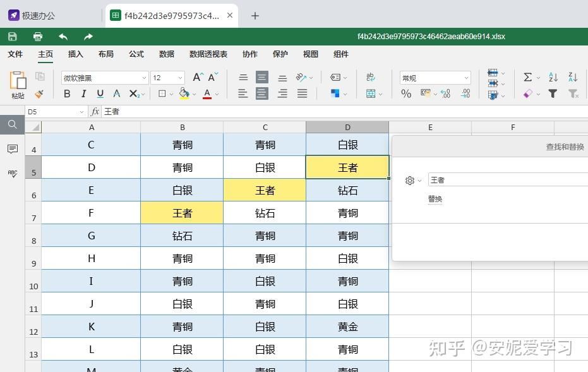Center text horizontally
Viewport: 588px width, 372px height.
point(262,93)
